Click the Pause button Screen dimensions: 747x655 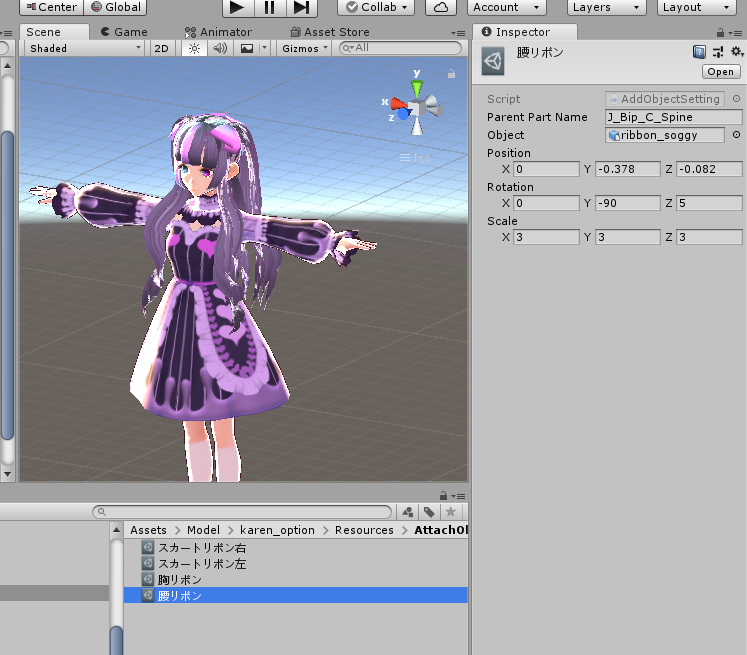click(269, 7)
